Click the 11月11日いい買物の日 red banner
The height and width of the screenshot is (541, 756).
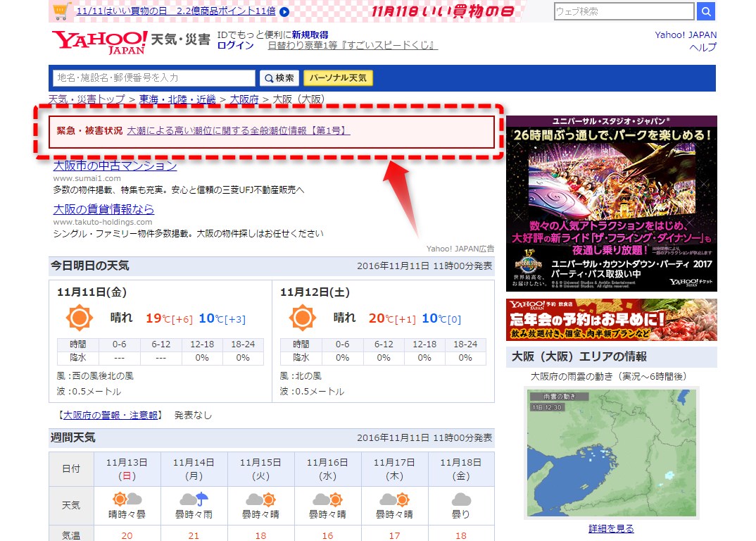coord(443,11)
